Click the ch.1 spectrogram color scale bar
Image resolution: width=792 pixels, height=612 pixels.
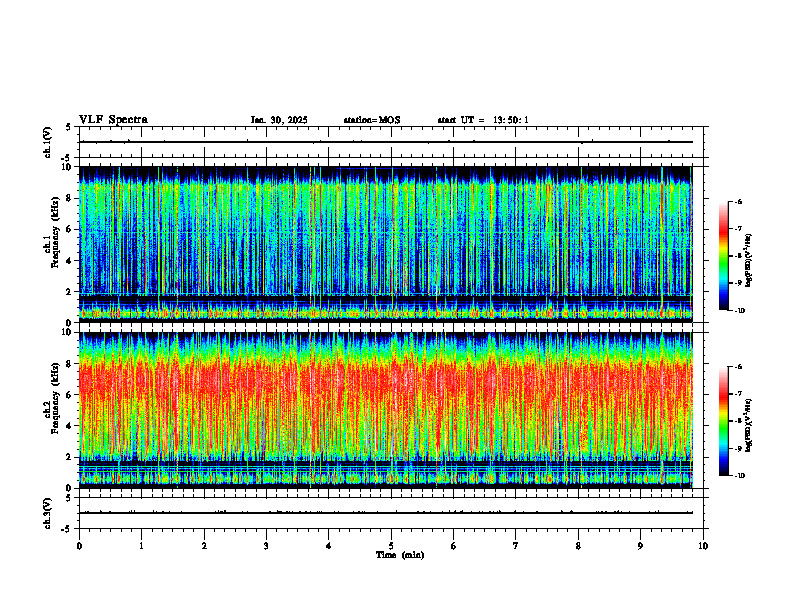(724, 256)
